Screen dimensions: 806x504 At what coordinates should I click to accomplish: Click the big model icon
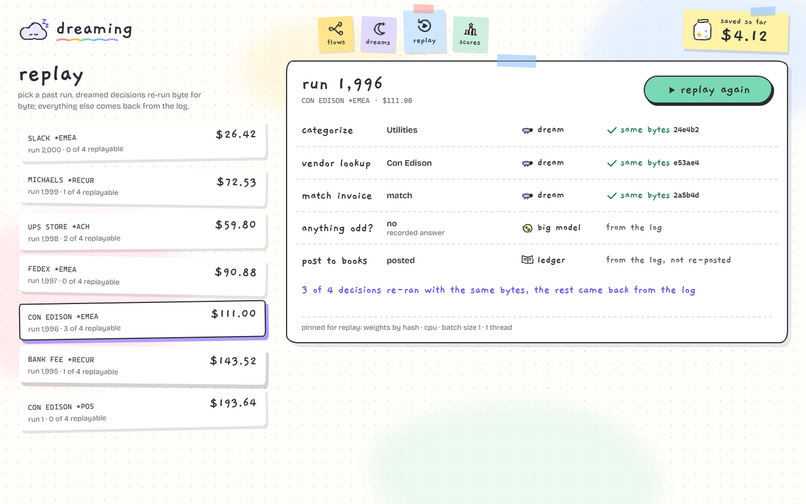527,228
